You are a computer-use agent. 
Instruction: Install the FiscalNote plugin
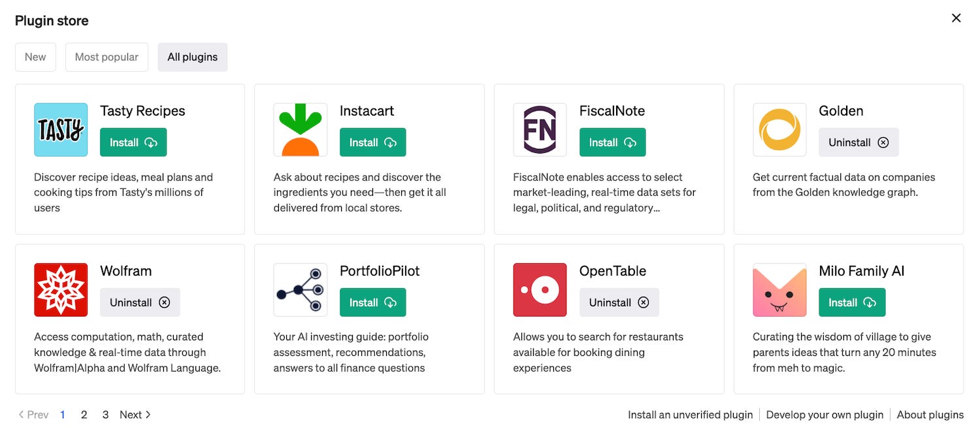pos(612,142)
